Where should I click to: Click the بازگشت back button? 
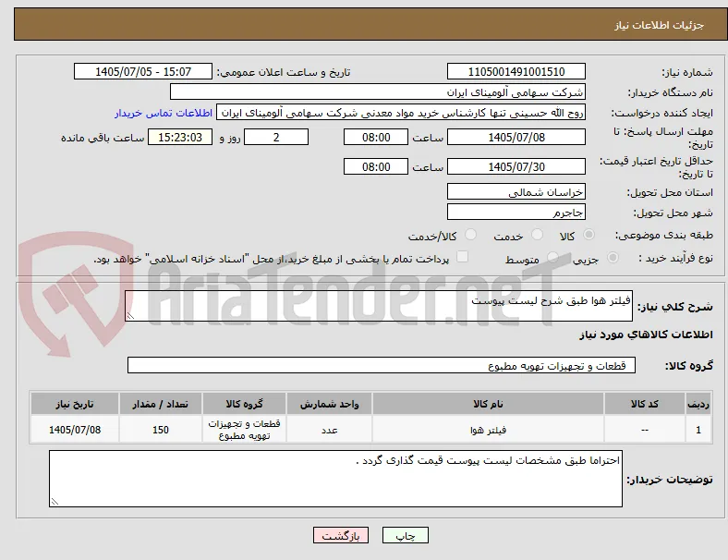(341, 535)
